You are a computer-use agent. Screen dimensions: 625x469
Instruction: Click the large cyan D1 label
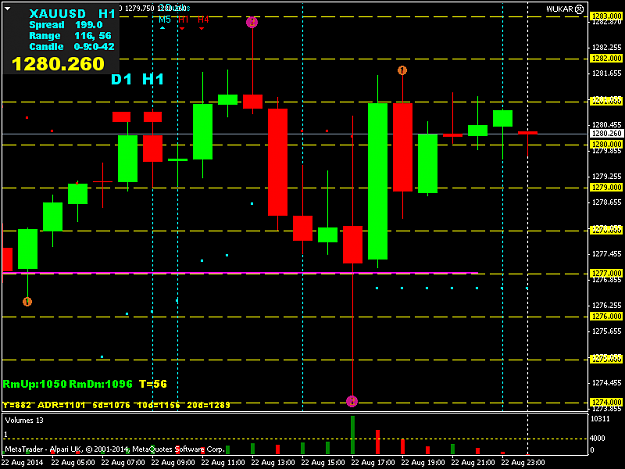(122, 79)
